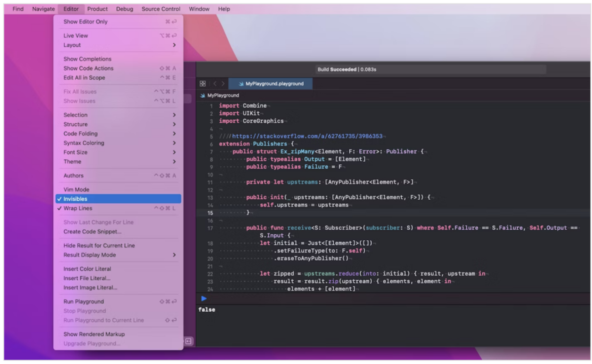592x364 pixels.
Task: Open related items grid icon in jump bar
Action: pyautogui.click(x=202, y=83)
